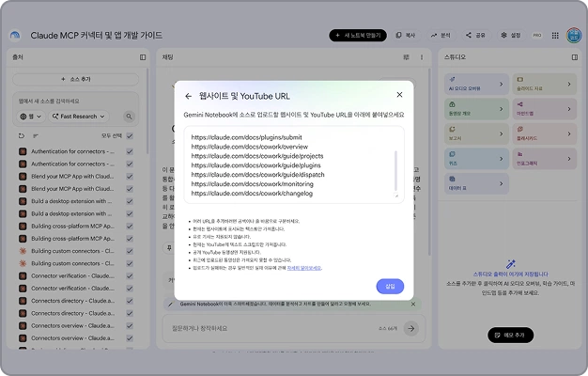Expand 슬라이드 자료 card chevron
The width and height of the screenshot is (588, 376).
[x=569, y=84]
